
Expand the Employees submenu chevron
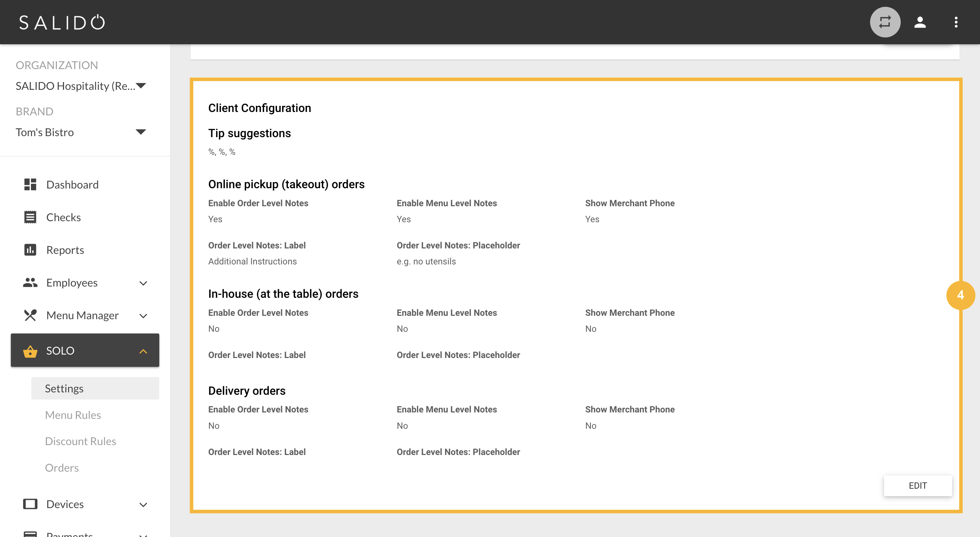(143, 283)
